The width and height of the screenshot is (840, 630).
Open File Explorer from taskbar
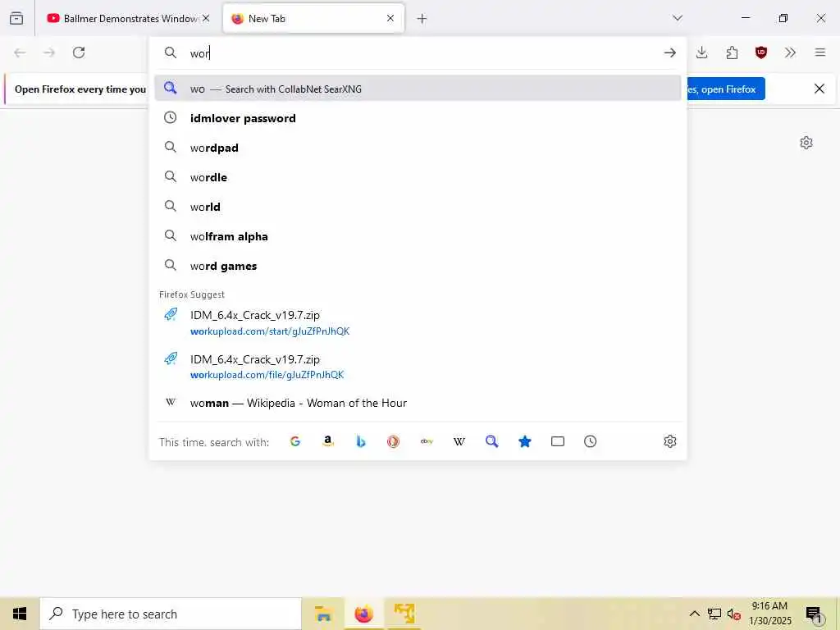coord(323,614)
